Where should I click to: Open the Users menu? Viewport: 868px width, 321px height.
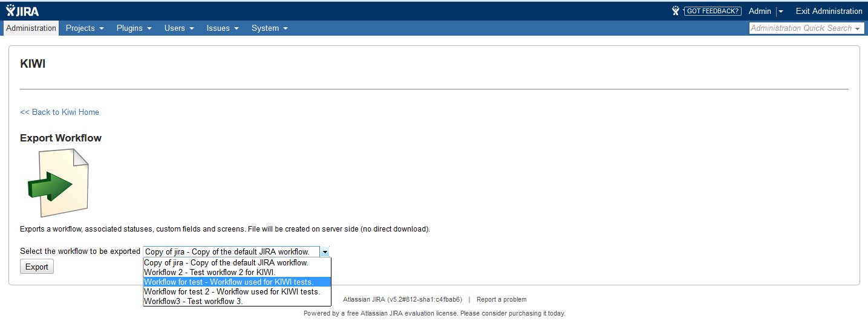[x=179, y=28]
